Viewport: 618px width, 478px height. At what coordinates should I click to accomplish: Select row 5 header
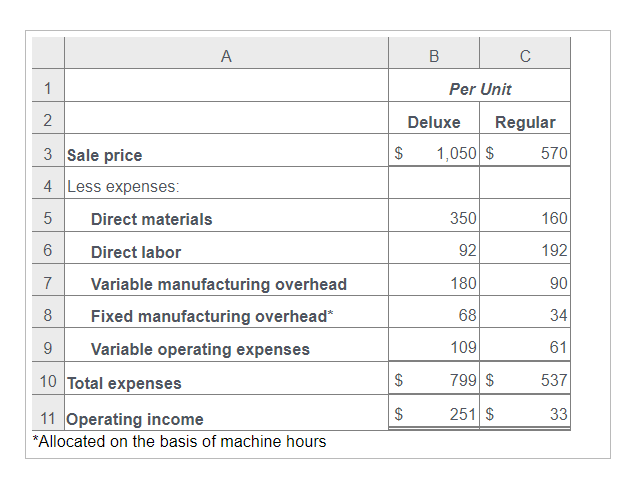click(x=48, y=216)
